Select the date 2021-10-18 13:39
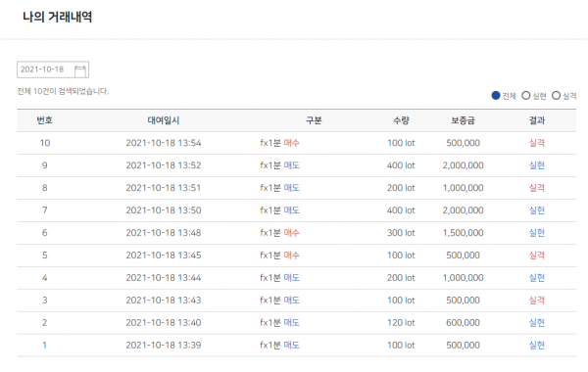 164,345
